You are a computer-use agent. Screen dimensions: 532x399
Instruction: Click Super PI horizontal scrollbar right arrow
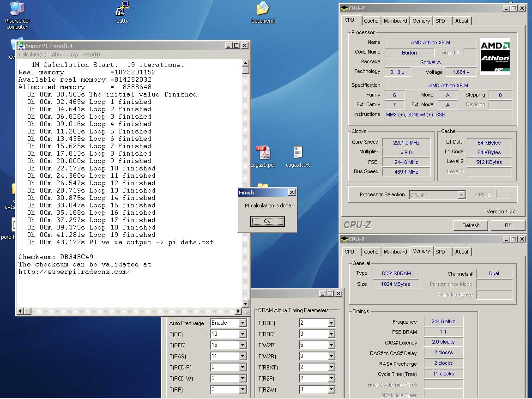click(238, 311)
